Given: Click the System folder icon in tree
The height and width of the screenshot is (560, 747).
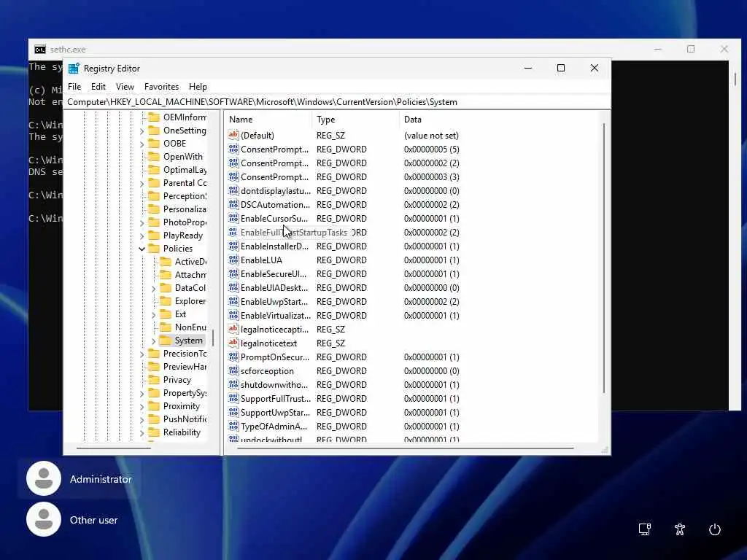Looking at the screenshot, I should (x=165, y=341).
